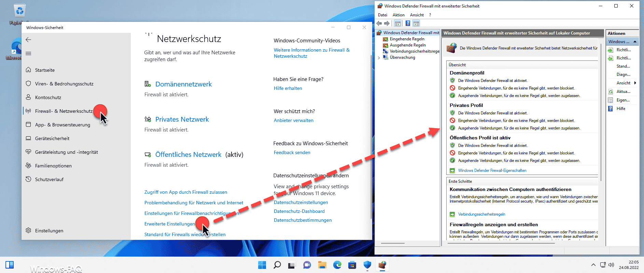The image size is (644, 273).
Task: Select root Windows Defender Firewall tree node
Action: pyautogui.click(x=411, y=33)
